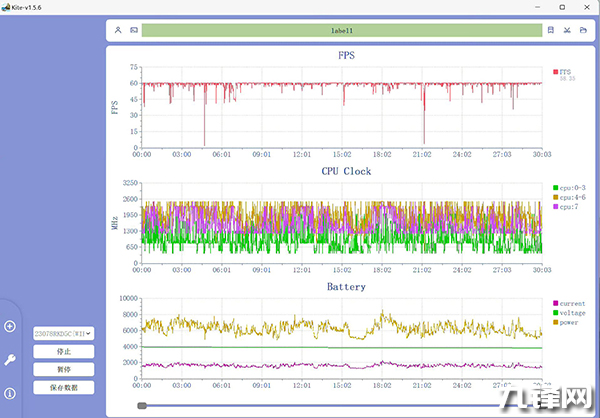
Task: Click the user profile icon in top toolbar
Action: pyautogui.click(x=118, y=31)
